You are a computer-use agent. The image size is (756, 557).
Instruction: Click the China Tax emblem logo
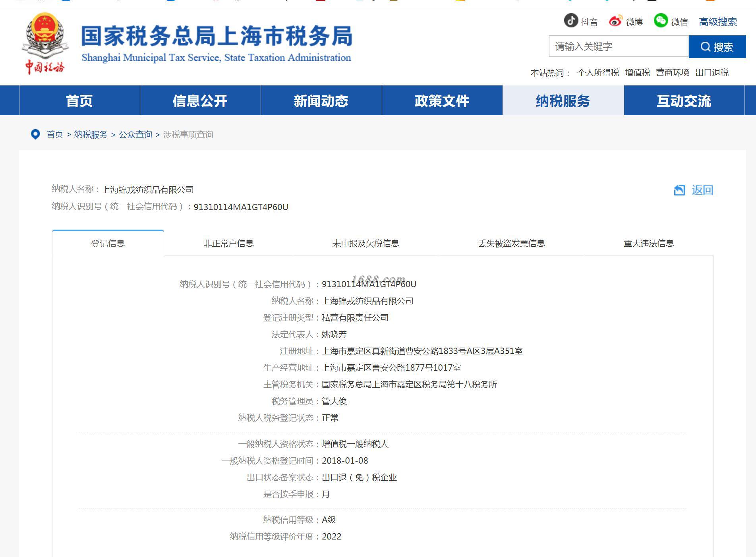click(45, 43)
